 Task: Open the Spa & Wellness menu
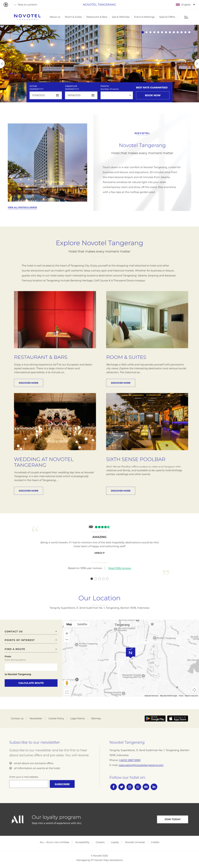(120, 17)
